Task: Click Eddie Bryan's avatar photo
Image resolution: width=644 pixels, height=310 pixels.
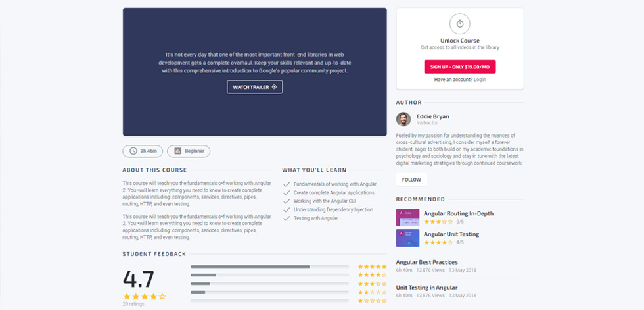Action: (x=403, y=119)
